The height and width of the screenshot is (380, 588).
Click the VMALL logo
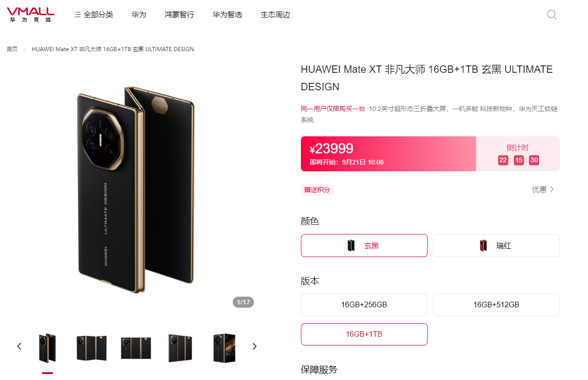click(x=30, y=15)
